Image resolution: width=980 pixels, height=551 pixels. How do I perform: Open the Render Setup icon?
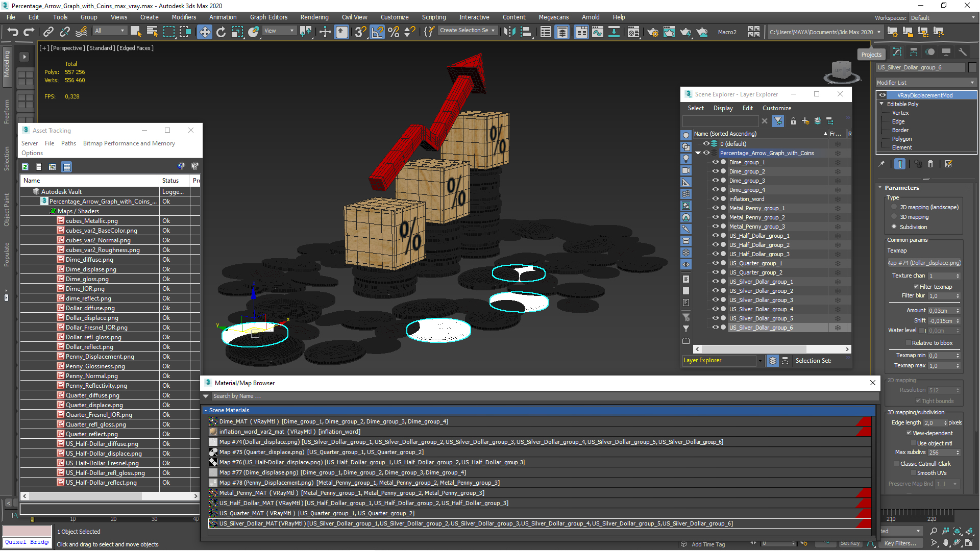pyautogui.click(x=653, y=32)
